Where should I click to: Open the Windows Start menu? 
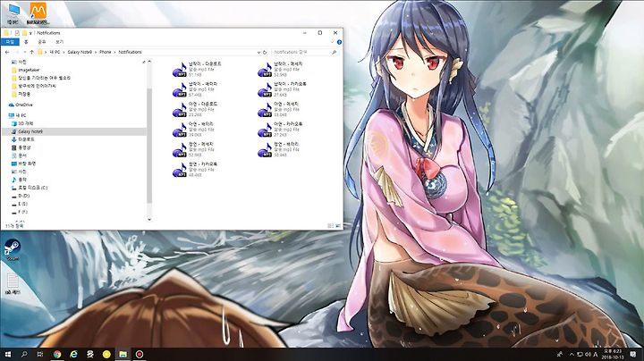pos(7,354)
